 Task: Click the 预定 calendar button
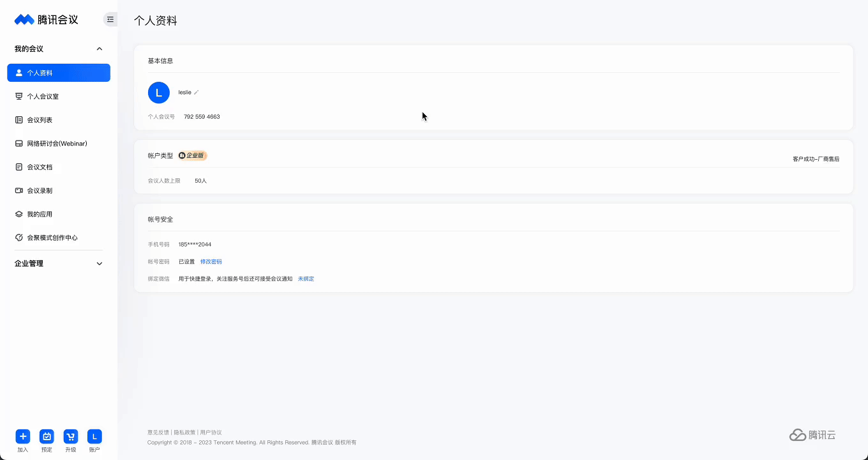click(47, 436)
